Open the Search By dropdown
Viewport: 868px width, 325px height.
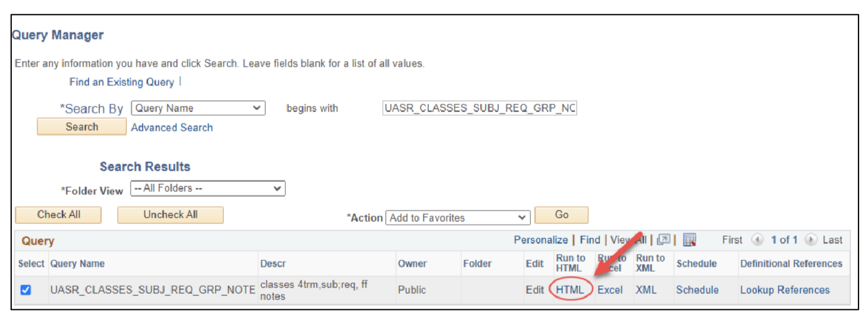(198, 108)
